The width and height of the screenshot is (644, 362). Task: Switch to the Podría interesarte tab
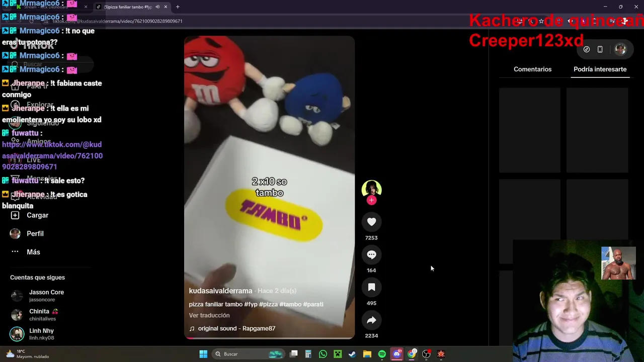click(600, 69)
